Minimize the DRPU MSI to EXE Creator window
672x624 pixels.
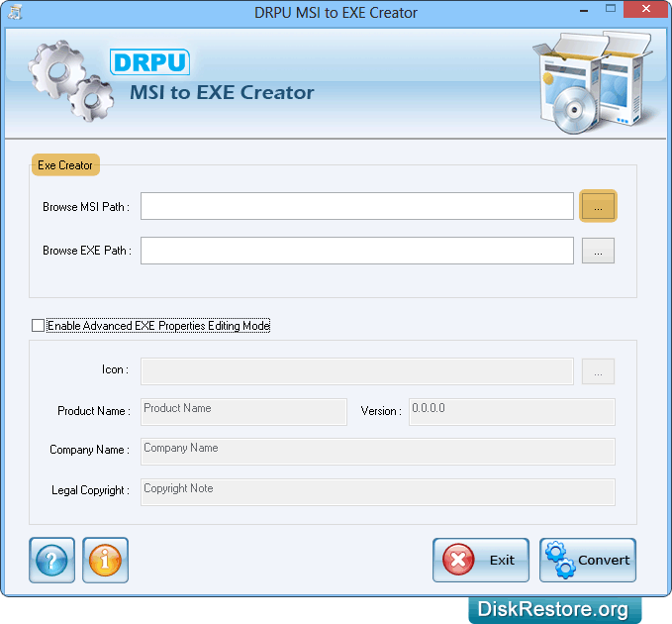pos(584,10)
